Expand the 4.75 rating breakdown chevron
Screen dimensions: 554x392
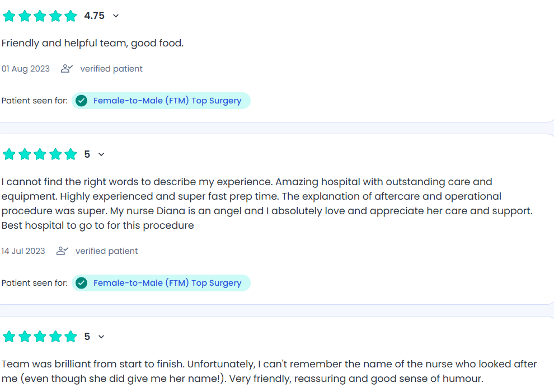(x=116, y=16)
